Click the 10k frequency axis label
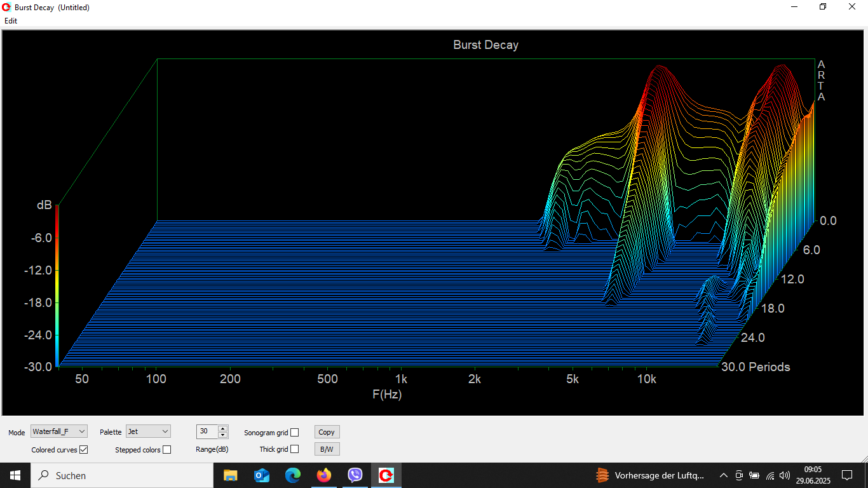 coord(647,379)
